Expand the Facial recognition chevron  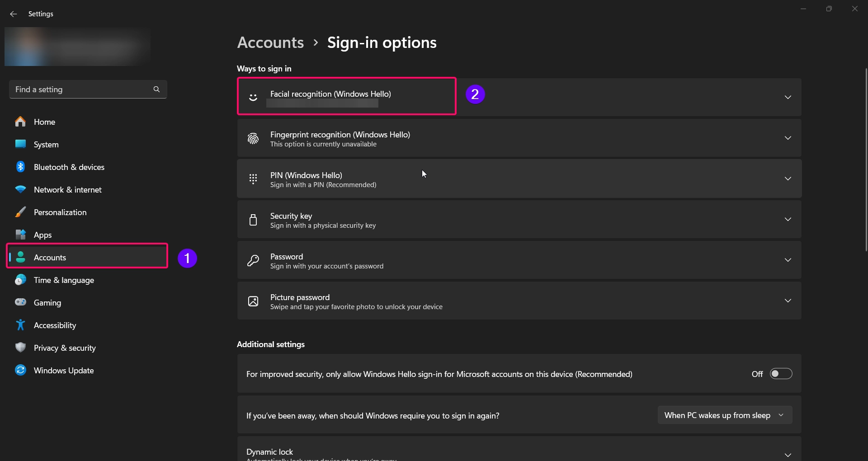point(788,97)
